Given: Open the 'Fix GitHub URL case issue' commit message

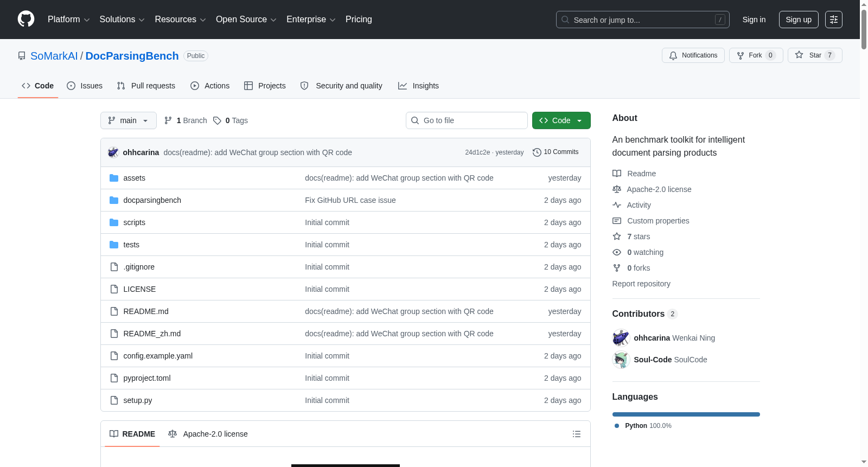Looking at the screenshot, I should click(x=350, y=200).
